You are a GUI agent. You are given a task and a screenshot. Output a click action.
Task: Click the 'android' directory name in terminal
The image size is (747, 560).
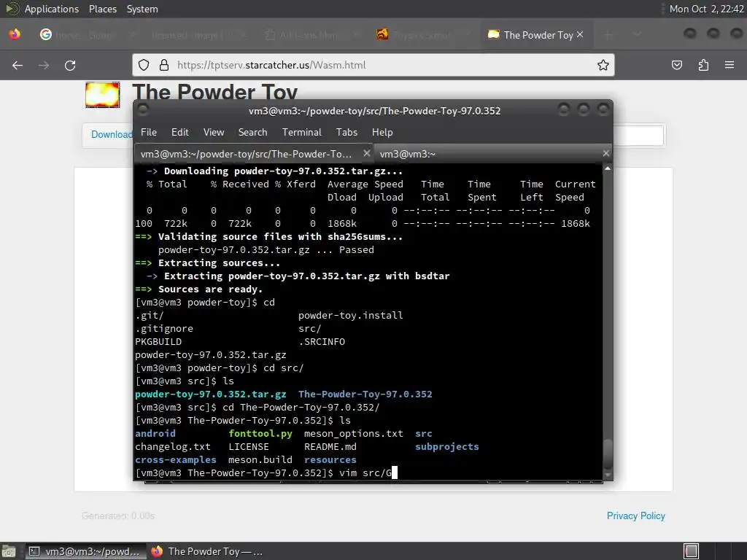click(x=155, y=434)
